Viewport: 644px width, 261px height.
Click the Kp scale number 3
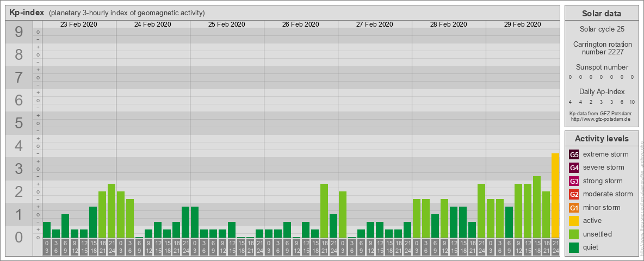pyautogui.click(x=18, y=169)
